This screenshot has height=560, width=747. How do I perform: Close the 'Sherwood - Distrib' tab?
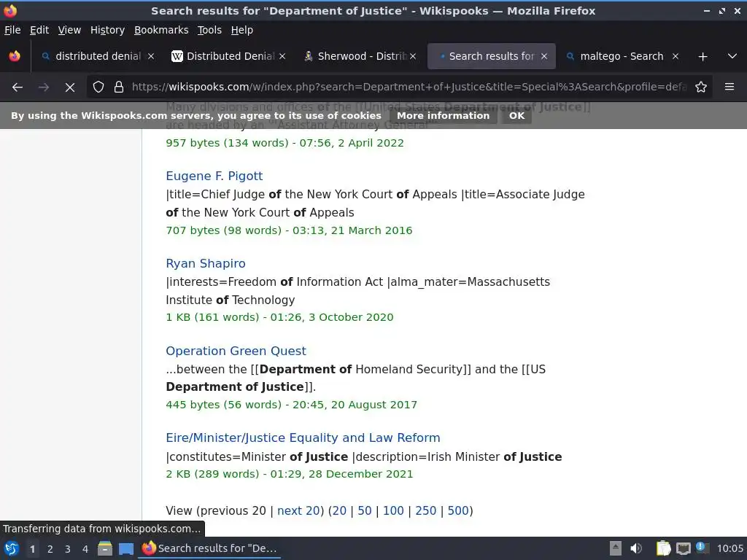[x=413, y=56]
